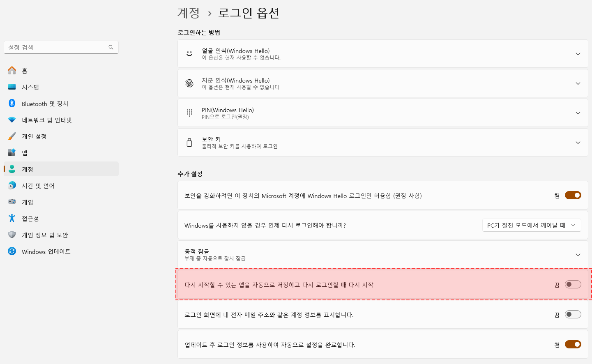Expand the 동적 잠금 section
Screen dimensions: 592x364
pos(578,254)
